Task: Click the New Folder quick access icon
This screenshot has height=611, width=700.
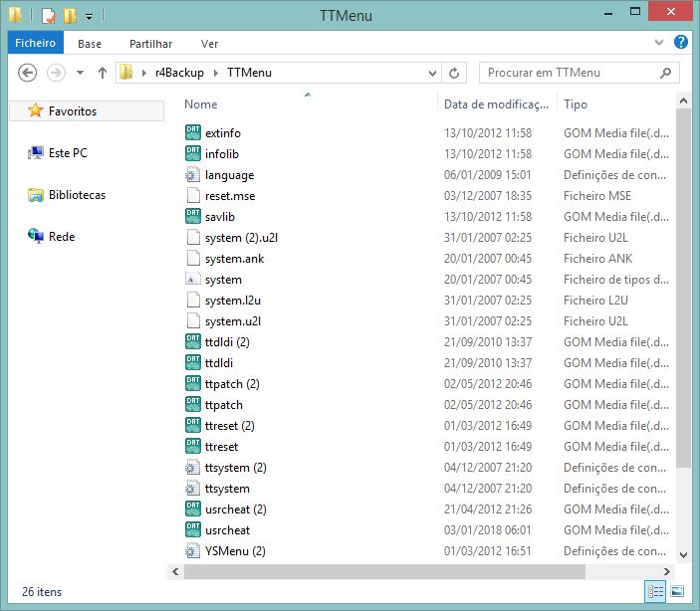Action: point(70,16)
